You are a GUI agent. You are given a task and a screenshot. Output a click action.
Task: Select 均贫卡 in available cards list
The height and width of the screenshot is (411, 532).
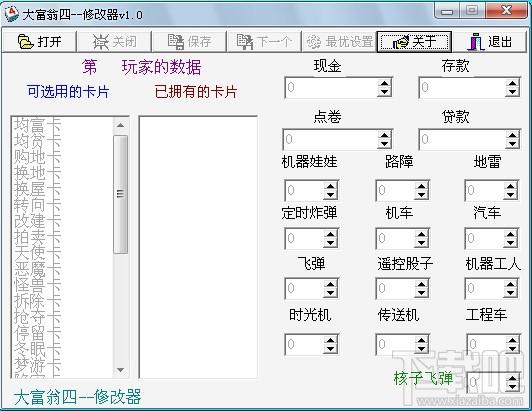point(37,141)
